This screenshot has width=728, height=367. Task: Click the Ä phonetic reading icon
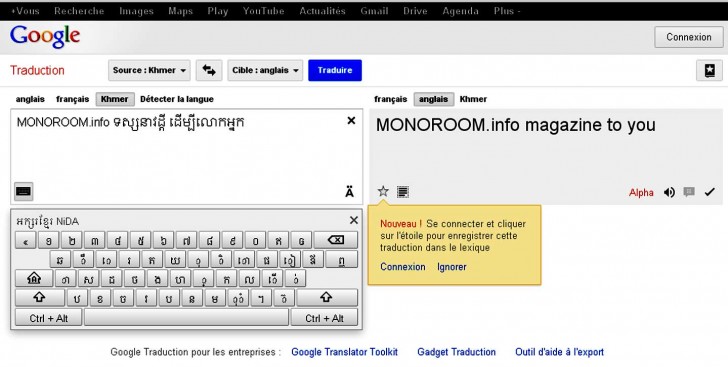point(350,192)
